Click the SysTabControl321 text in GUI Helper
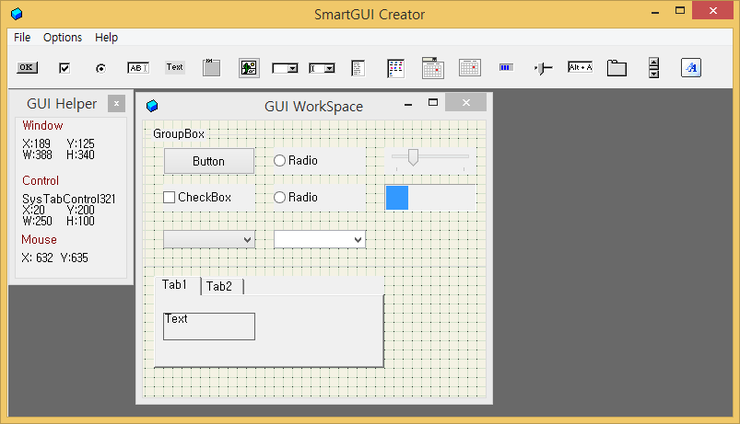740x424 pixels. (69, 199)
